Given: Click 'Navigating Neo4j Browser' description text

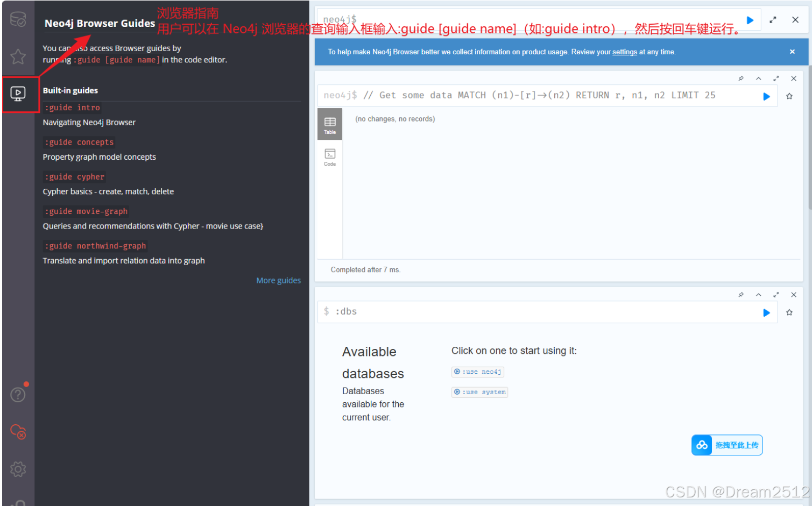Looking at the screenshot, I should coord(89,123).
